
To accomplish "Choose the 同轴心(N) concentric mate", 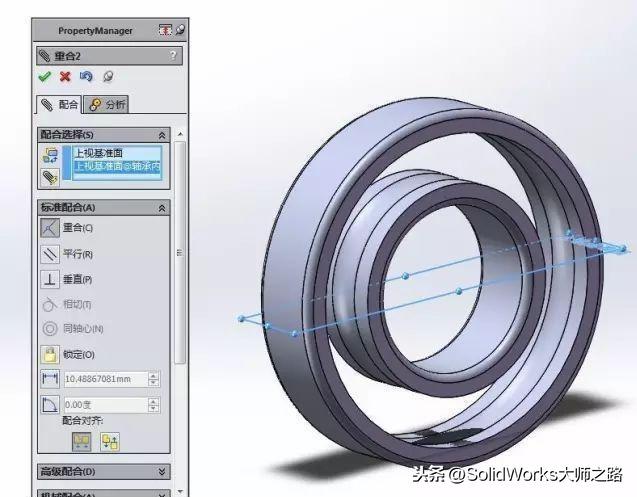I will (72, 328).
